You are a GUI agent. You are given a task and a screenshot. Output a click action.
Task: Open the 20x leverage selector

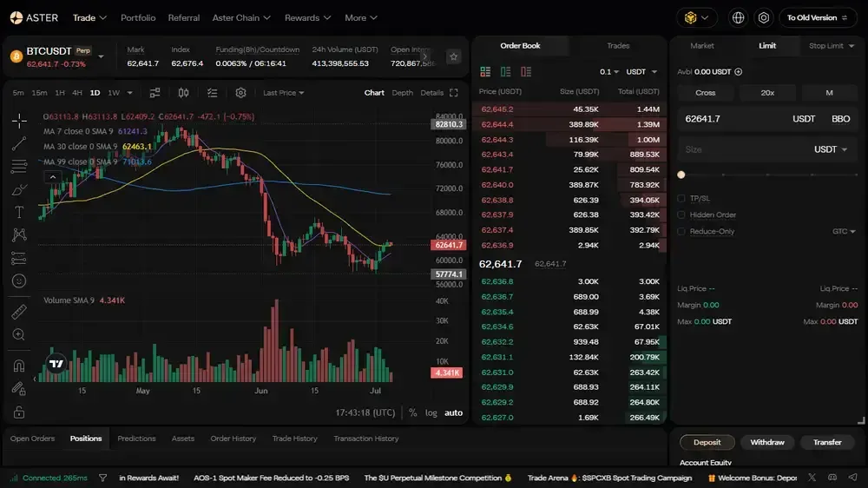767,93
